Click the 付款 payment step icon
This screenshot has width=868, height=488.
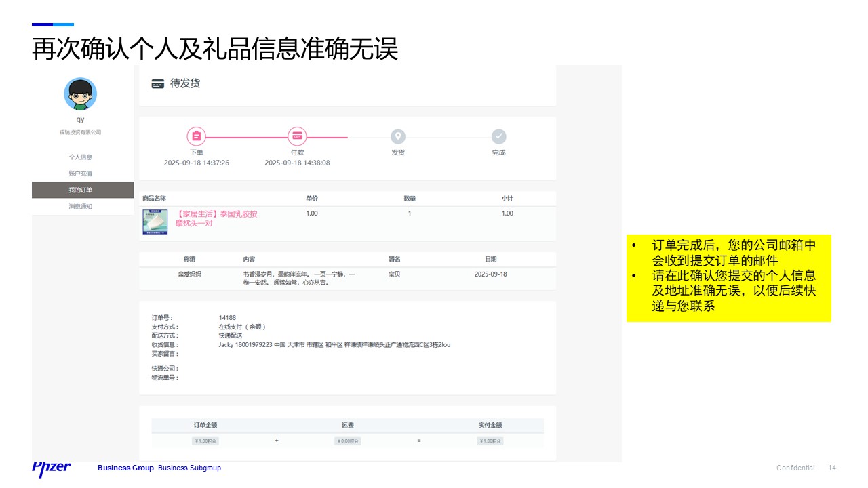298,136
